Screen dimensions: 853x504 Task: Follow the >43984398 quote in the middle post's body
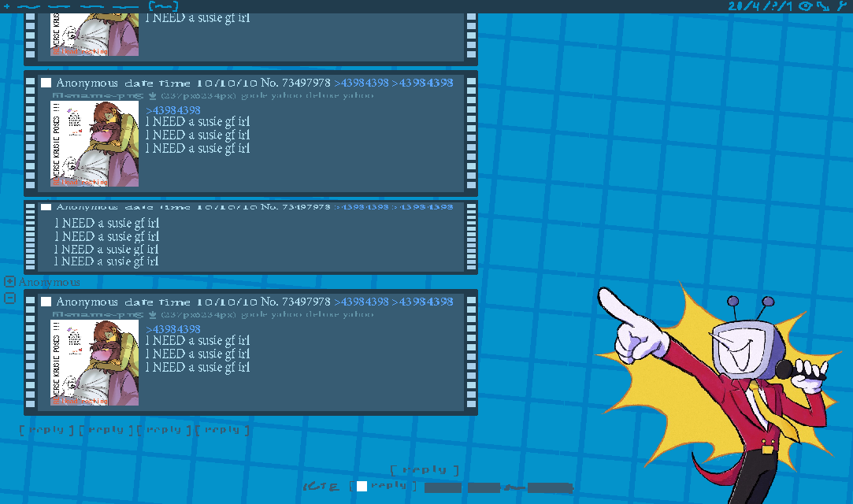tap(173, 109)
